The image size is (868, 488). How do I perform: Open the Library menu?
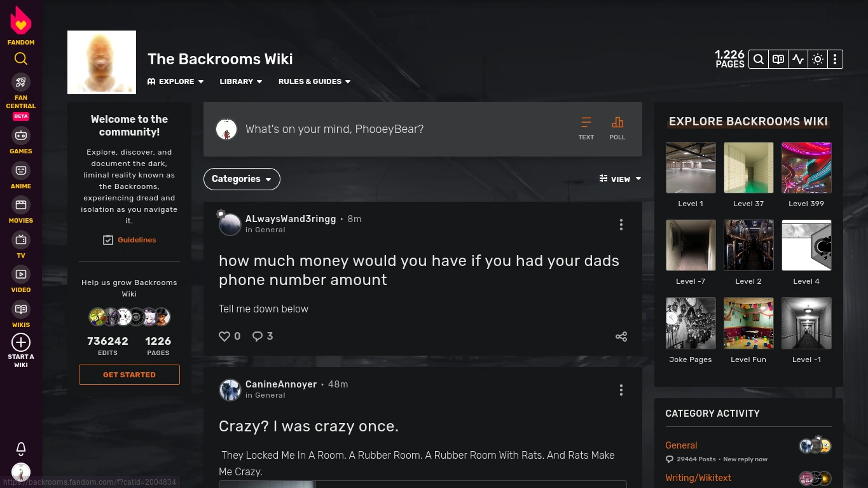pyautogui.click(x=241, y=81)
